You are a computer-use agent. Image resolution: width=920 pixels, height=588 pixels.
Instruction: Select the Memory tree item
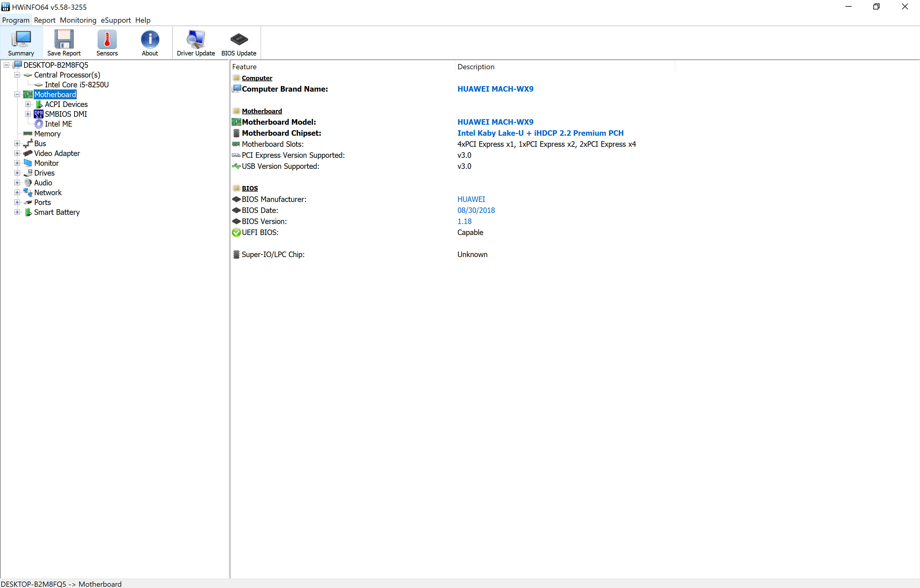47,134
